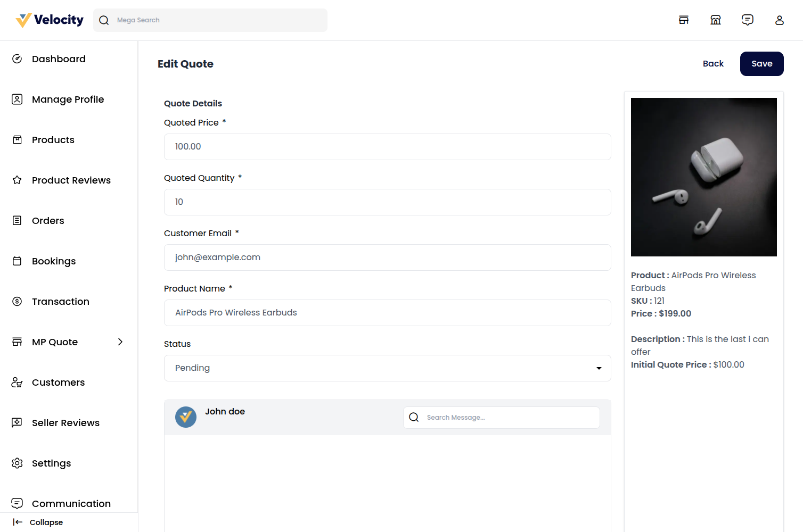
Task: Click the Edit Quote heading
Action: click(x=185, y=64)
